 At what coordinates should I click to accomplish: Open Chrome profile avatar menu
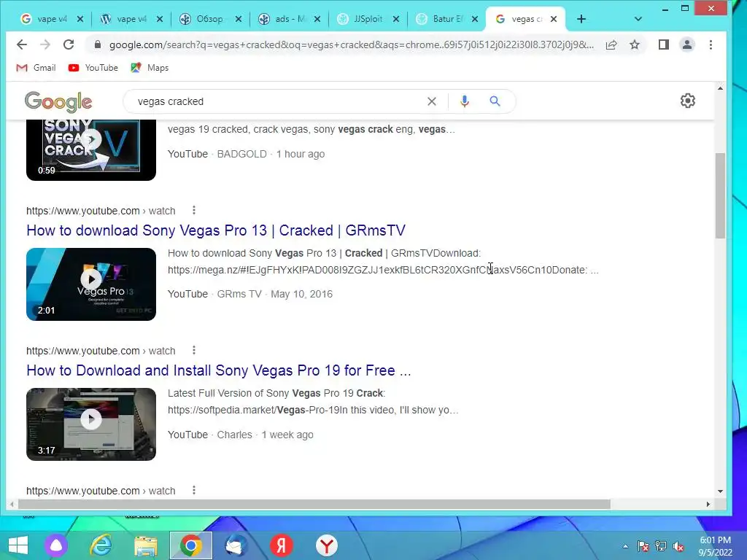(x=687, y=44)
